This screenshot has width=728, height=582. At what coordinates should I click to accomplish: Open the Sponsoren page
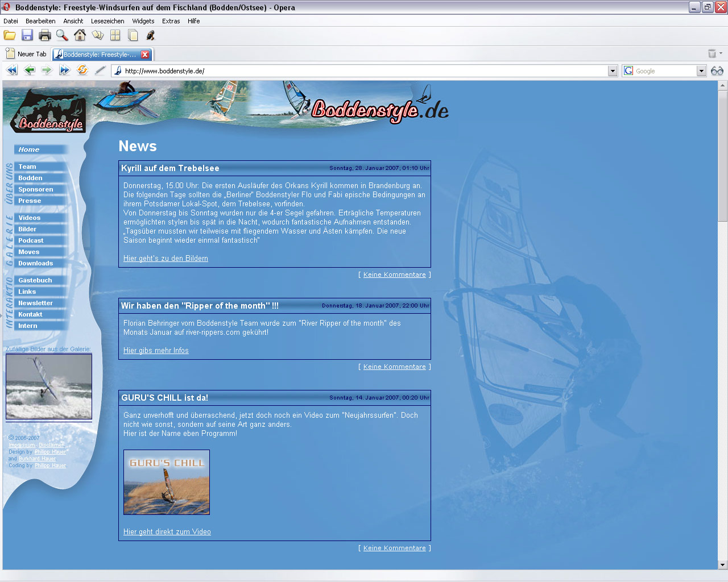[41, 189]
